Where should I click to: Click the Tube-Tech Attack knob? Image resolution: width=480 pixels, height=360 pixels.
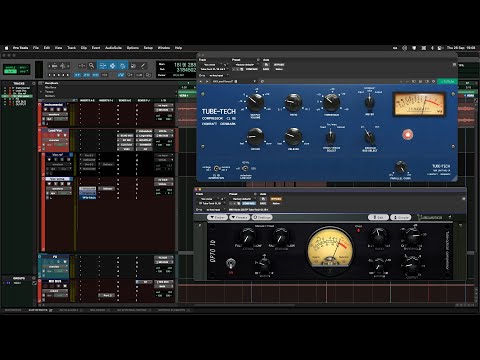[x=255, y=137]
